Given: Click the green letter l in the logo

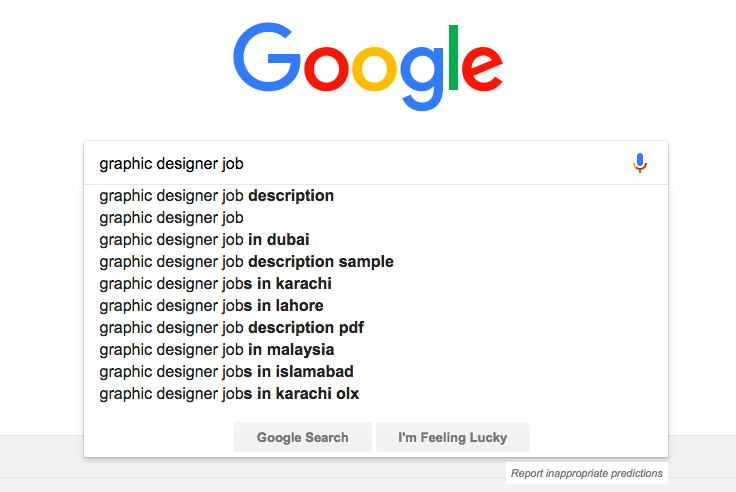Looking at the screenshot, I should pyautogui.click(x=455, y=56).
